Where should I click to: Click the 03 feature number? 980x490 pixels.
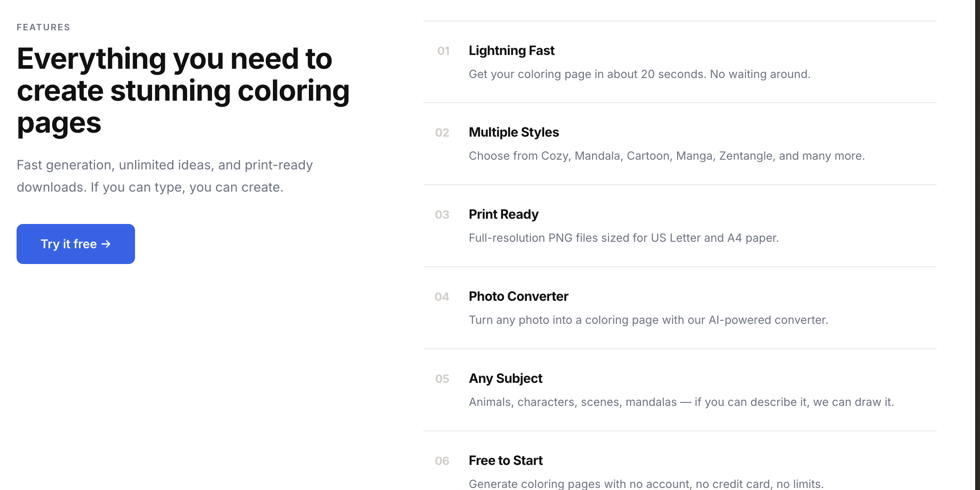click(x=442, y=215)
